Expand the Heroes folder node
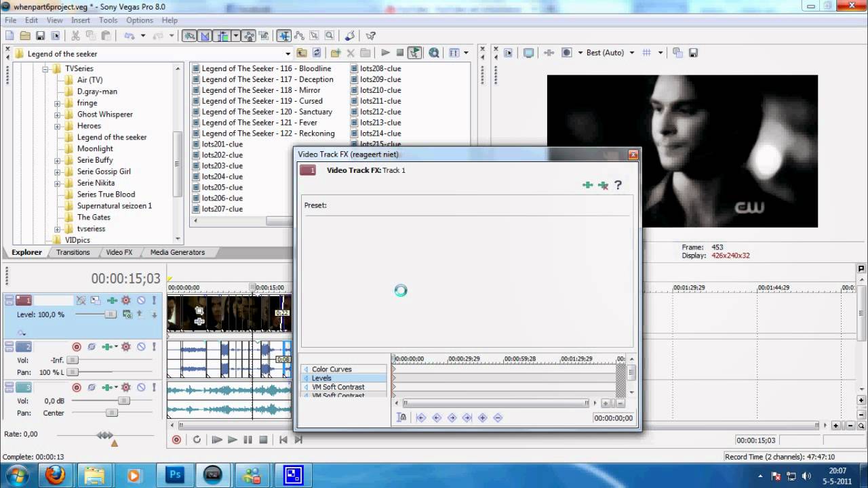 57,126
